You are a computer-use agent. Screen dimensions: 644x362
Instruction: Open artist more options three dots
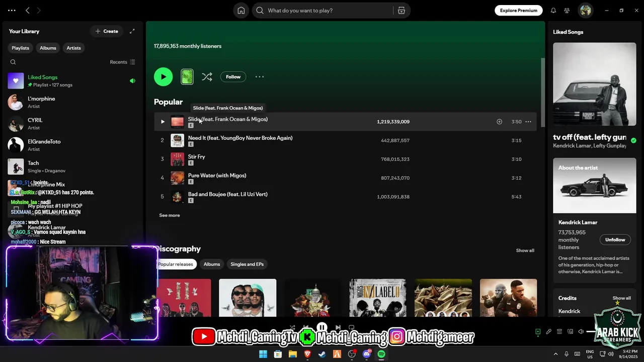260,77
